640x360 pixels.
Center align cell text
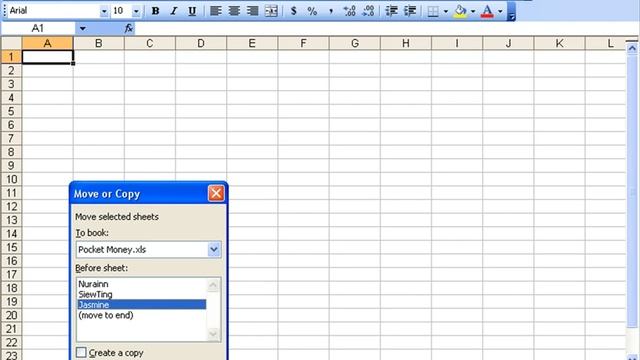click(234, 11)
